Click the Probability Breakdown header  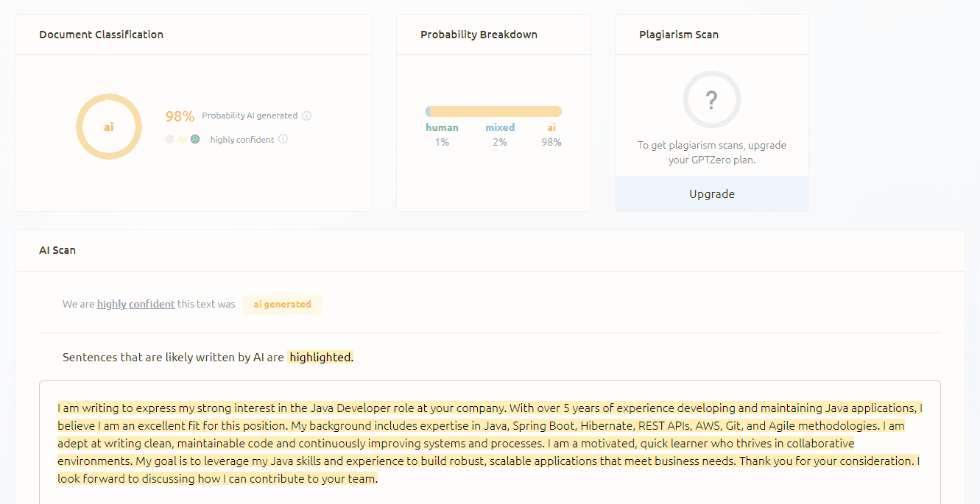point(479,35)
